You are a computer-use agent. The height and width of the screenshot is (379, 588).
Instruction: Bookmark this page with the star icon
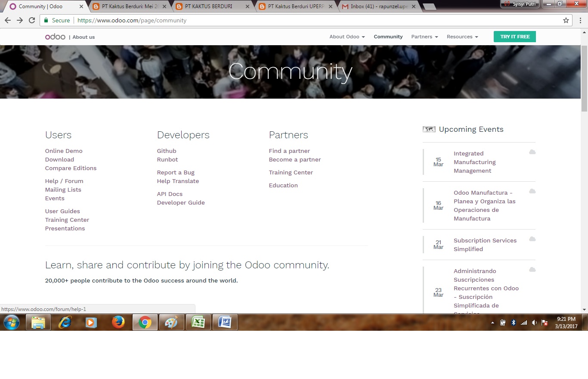point(566,20)
